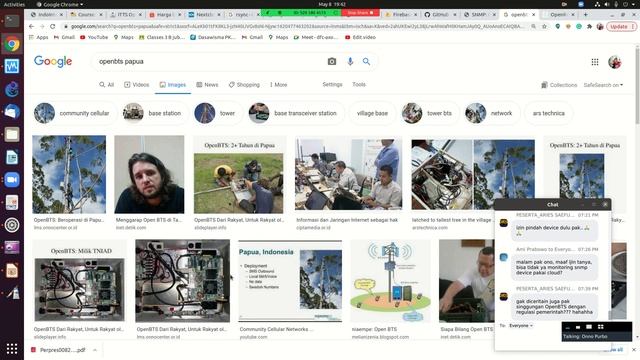Open YouTube bookmark
The height and width of the screenshot is (360, 640).
(x=94, y=37)
